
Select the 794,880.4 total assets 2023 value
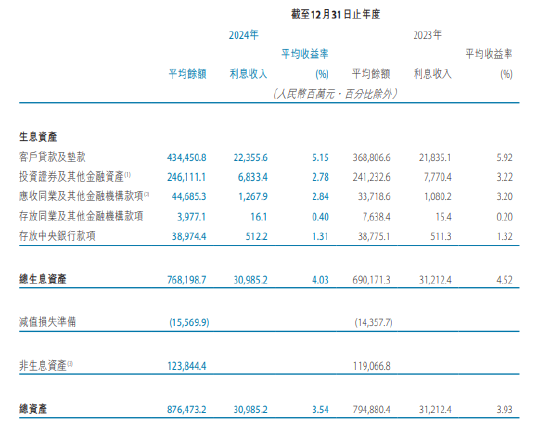pos(371,409)
